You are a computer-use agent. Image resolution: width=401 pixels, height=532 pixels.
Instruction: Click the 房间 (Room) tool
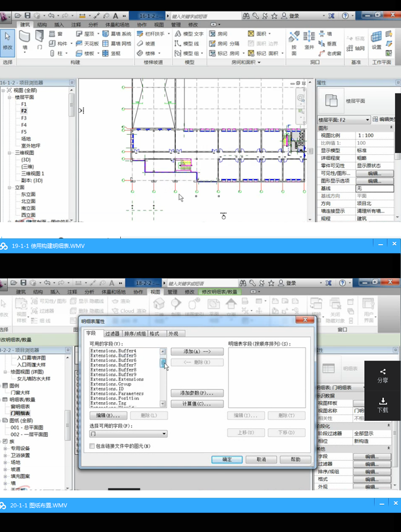(218, 34)
